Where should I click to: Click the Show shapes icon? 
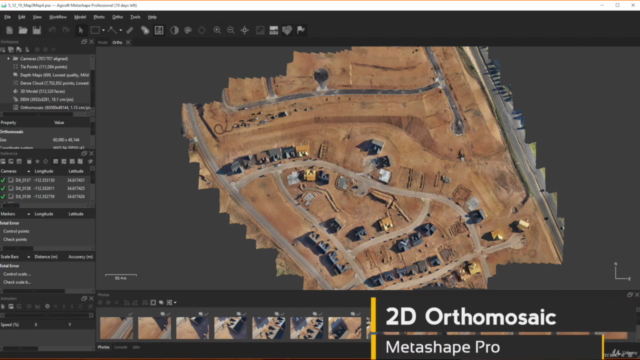pyautogui.click(x=287, y=30)
